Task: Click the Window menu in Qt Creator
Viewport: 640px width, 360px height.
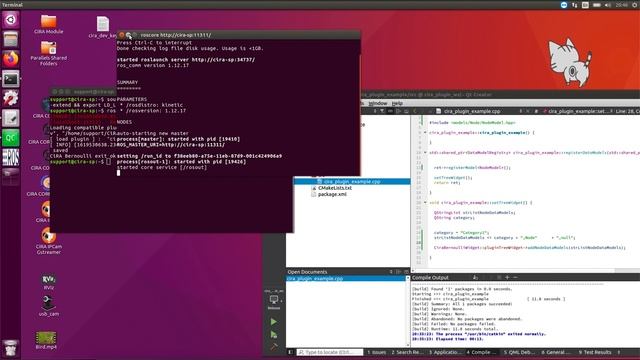Action: coord(378,103)
